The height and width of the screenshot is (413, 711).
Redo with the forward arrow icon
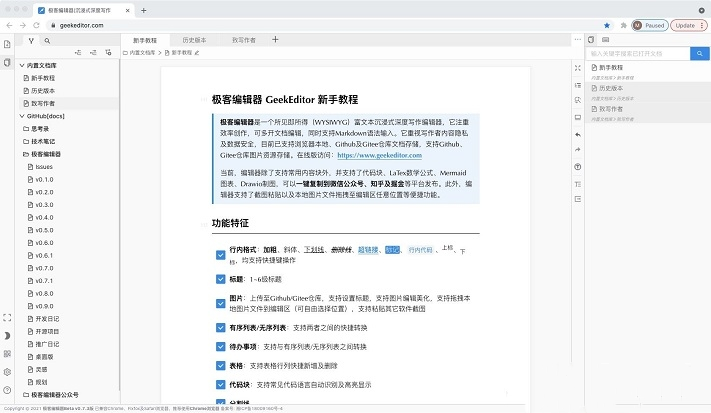point(578,149)
